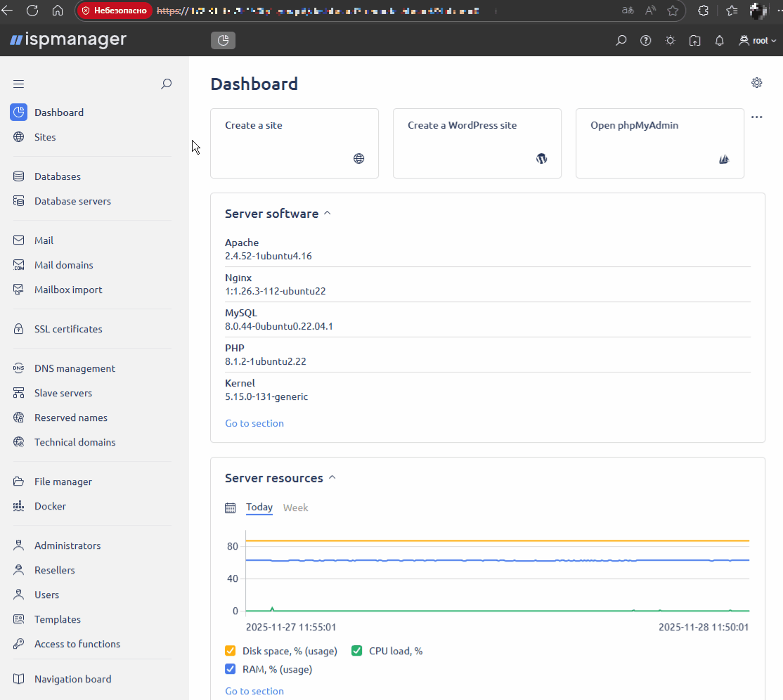Click the global search icon in header
The height and width of the screenshot is (700, 783).
[621, 41]
